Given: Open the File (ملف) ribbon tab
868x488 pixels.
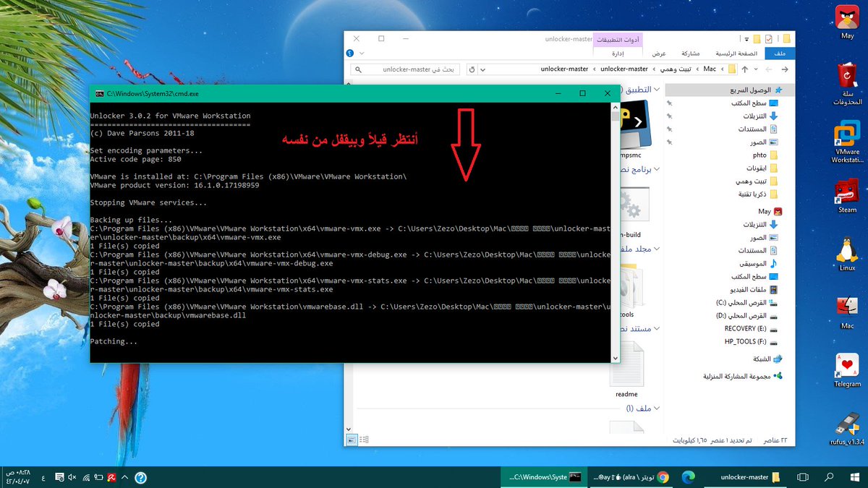Looking at the screenshot, I should [780, 53].
